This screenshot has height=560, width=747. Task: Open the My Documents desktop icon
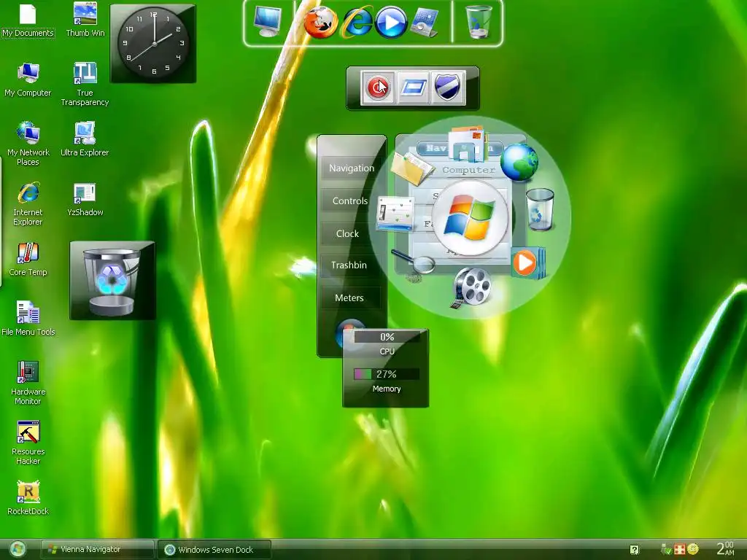(x=28, y=20)
